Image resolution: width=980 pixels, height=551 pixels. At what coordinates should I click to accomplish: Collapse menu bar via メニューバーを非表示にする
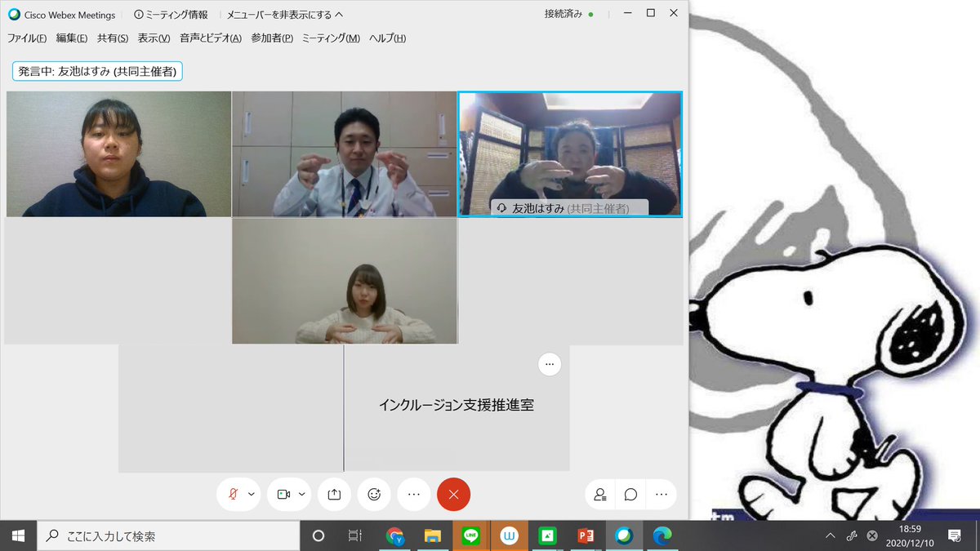coord(285,15)
